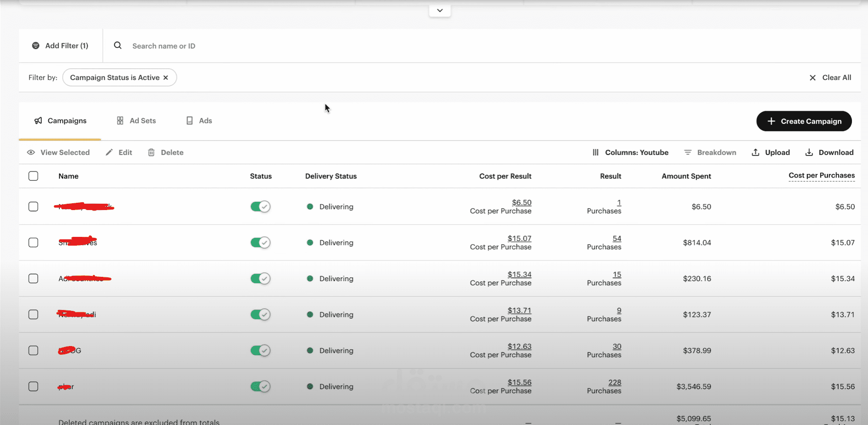Click the trash Delete icon

(151, 153)
